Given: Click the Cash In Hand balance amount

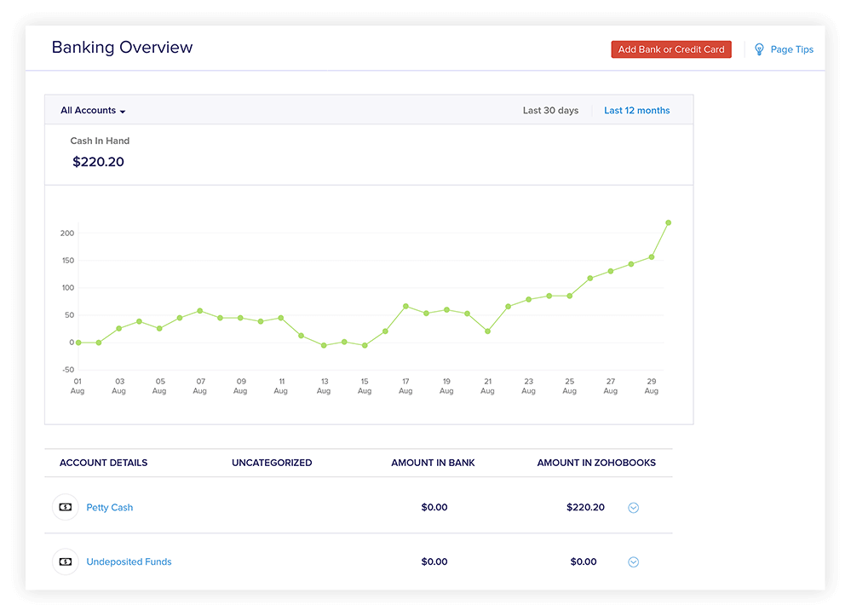Looking at the screenshot, I should (x=98, y=162).
